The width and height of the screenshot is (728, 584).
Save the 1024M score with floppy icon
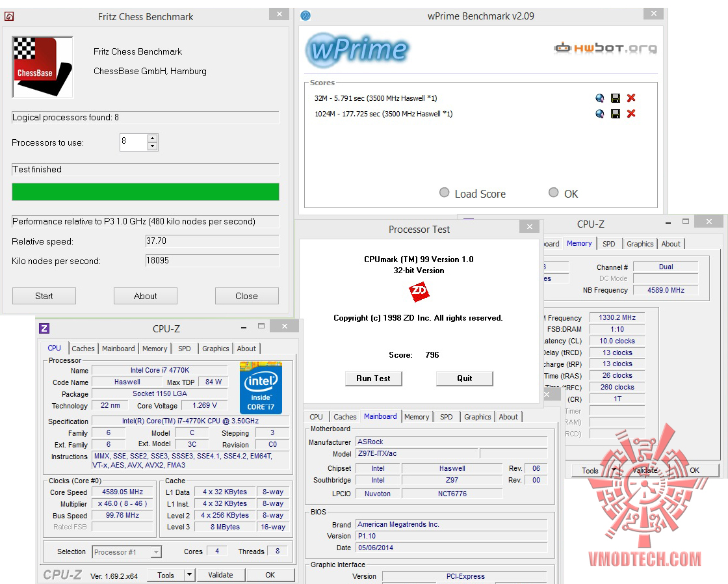click(615, 114)
